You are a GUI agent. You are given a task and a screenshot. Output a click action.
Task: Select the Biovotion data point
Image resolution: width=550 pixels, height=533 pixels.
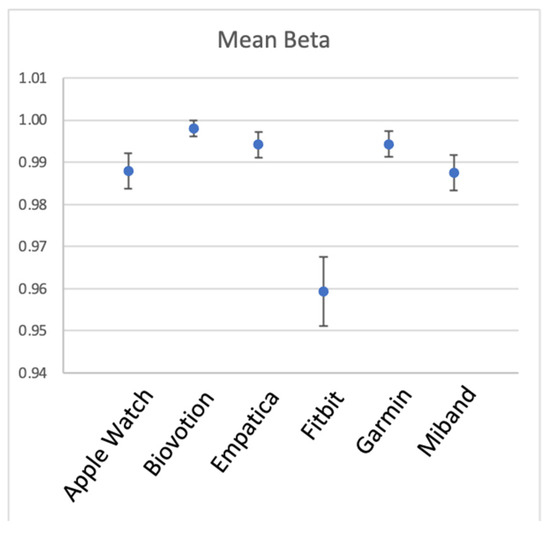194,129
